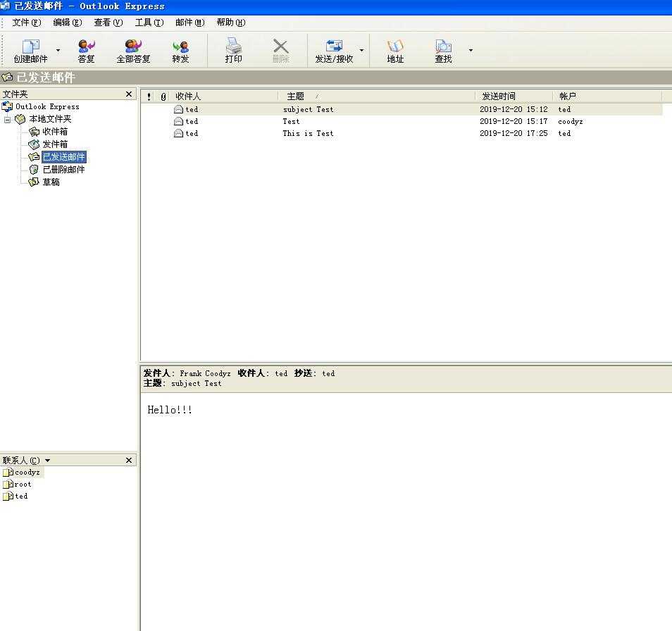
Task: Sort by the 收件人 column header
Action: [x=225, y=96]
